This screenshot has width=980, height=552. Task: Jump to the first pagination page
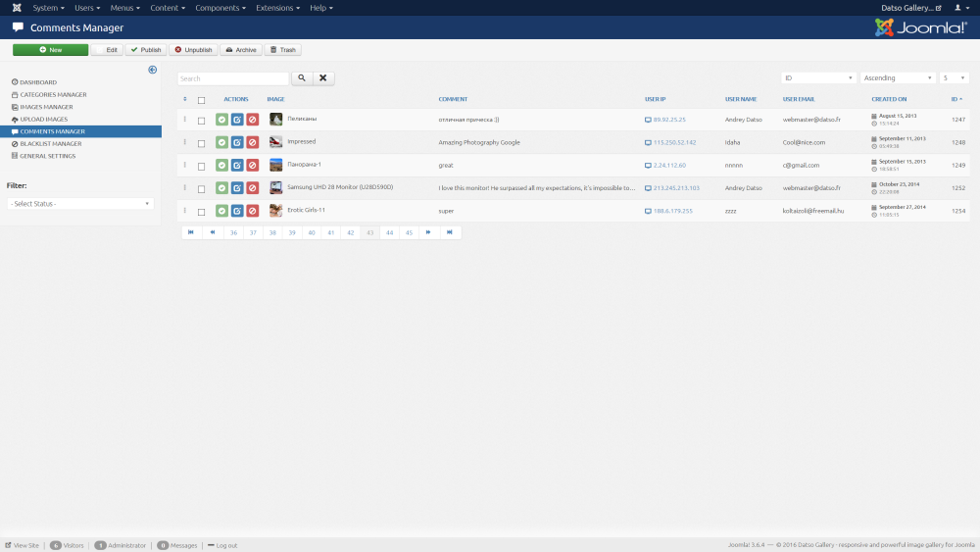pos(190,232)
